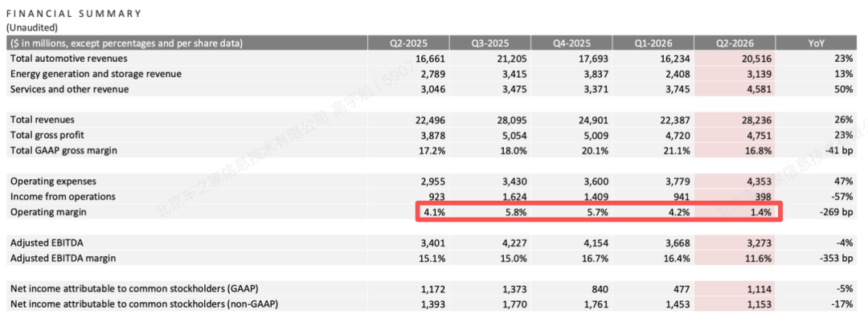The image size is (868, 322).
Task: Select the Total automotive revenues row label
Action: 69,58
